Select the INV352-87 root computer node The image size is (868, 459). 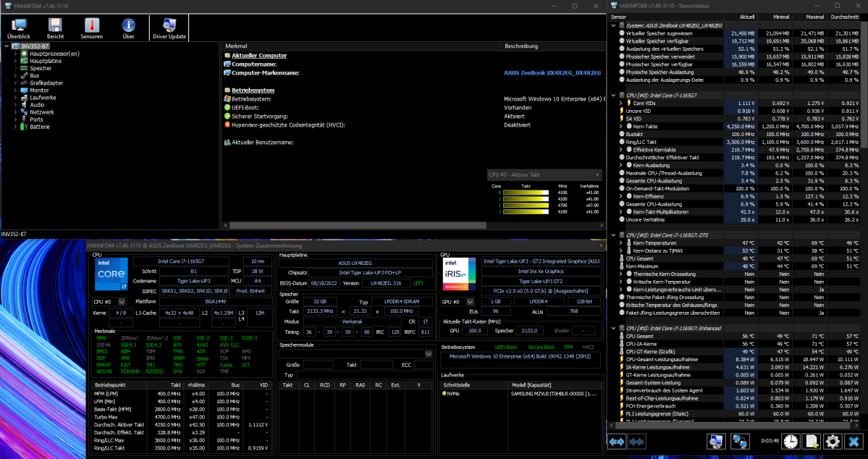(x=34, y=46)
